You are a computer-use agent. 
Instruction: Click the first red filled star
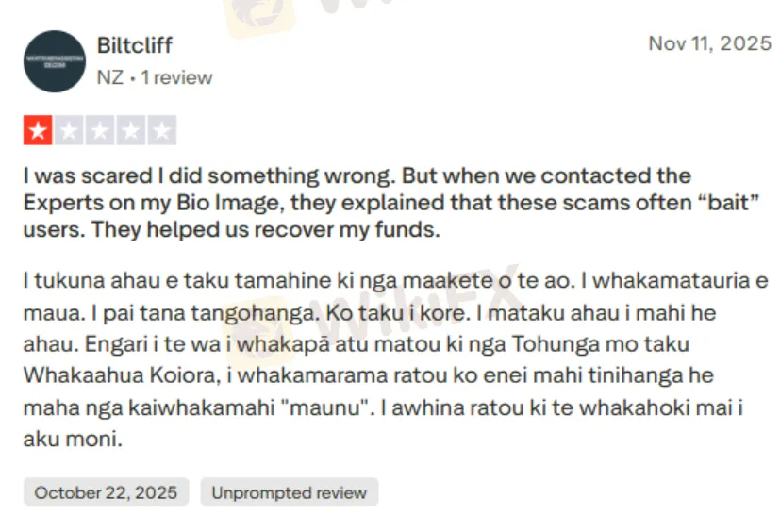39,130
